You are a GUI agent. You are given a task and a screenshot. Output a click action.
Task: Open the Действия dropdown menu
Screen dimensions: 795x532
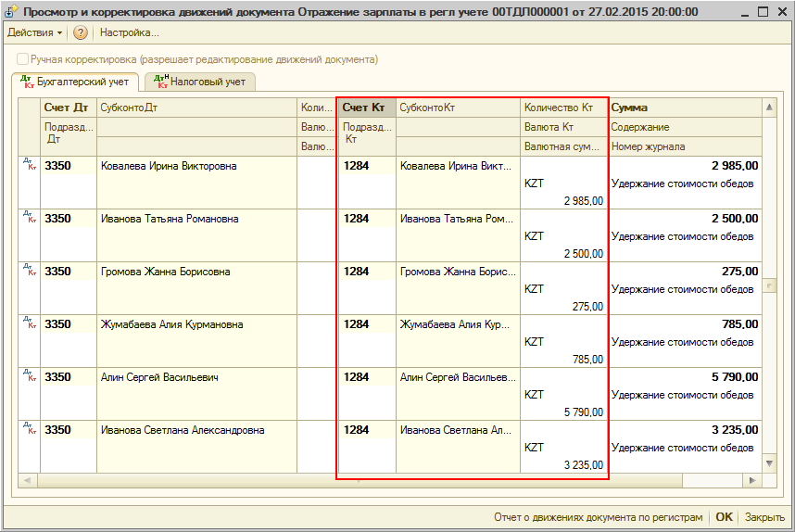[34, 32]
